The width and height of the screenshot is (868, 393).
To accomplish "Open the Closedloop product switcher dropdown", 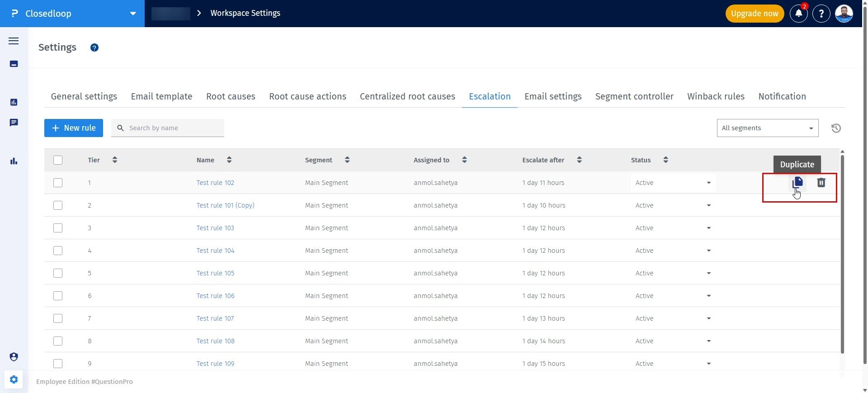I will [133, 14].
